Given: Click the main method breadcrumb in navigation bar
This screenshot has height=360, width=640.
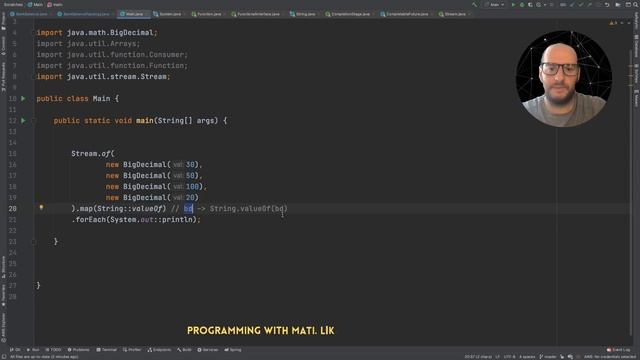Looking at the screenshot, I should pyautogui.click(x=55, y=4).
